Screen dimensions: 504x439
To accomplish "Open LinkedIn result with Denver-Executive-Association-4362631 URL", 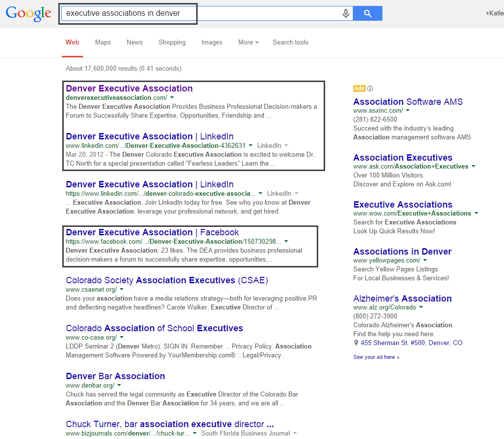I will (x=149, y=136).
